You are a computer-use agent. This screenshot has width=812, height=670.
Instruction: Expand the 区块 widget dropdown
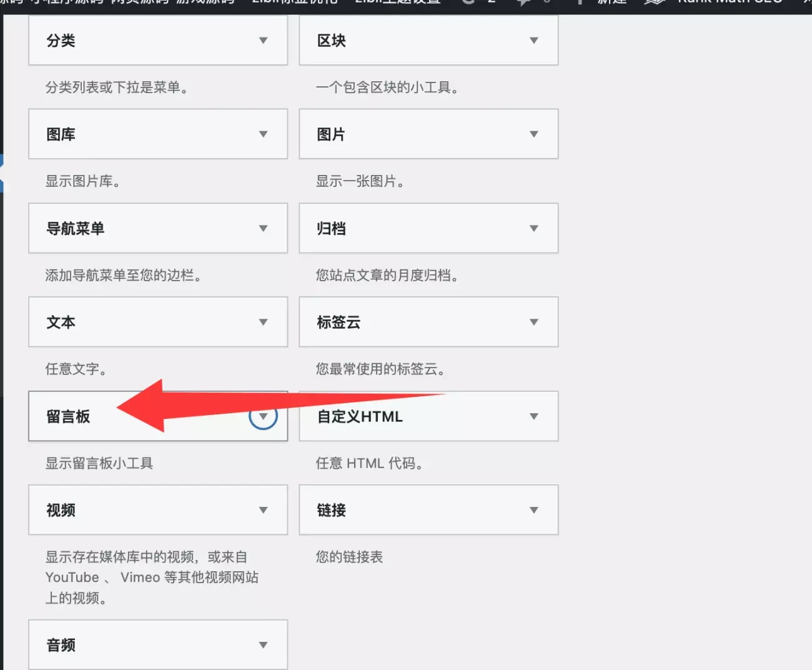click(534, 40)
